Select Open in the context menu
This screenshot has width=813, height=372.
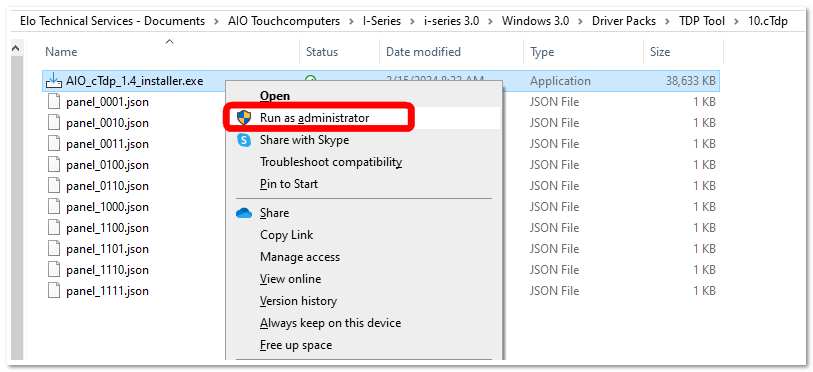pyautogui.click(x=275, y=96)
